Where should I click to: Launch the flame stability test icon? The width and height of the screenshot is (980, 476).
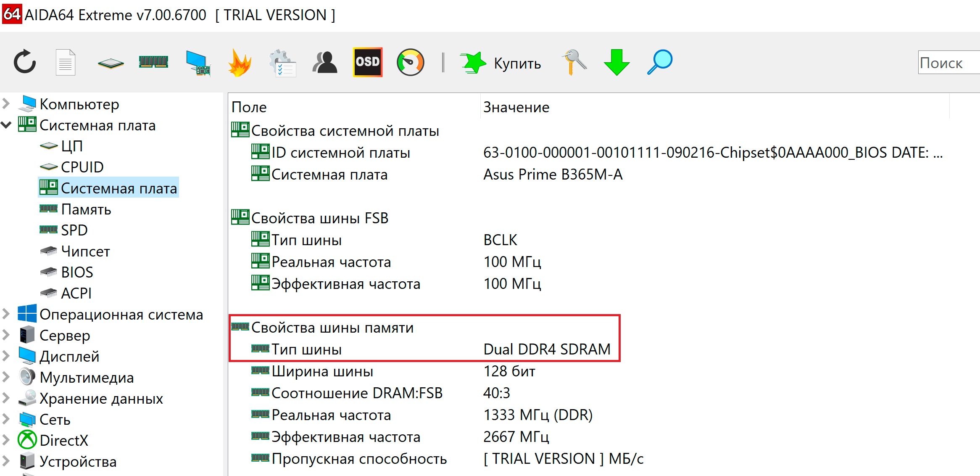click(x=240, y=63)
